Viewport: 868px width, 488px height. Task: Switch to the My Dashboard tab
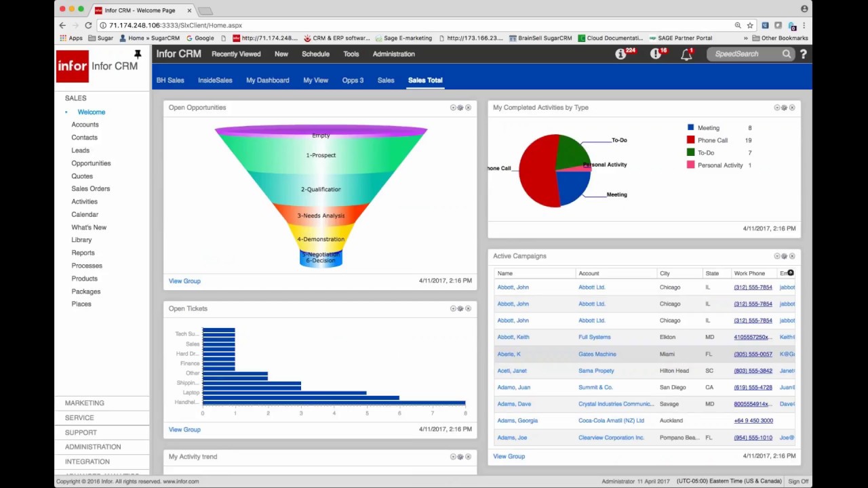coord(268,80)
